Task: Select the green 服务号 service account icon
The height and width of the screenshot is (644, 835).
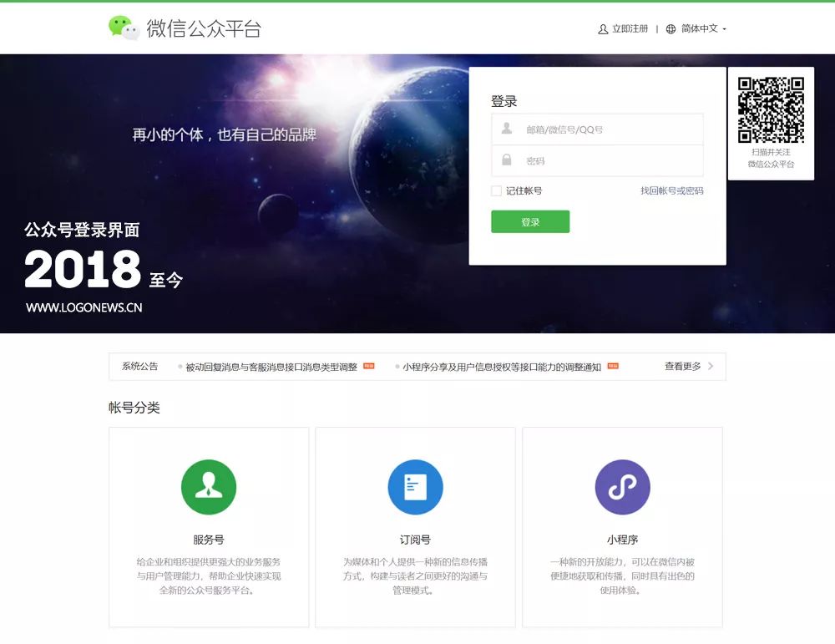Action: tap(208, 487)
